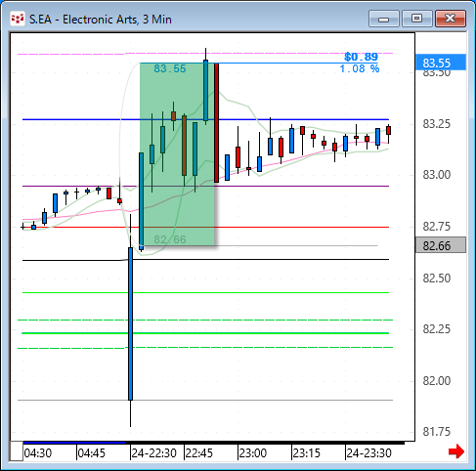This screenshot has width=476, height=471.
Task: Click the gray 82.66 price label
Action: tap(441, 245)
